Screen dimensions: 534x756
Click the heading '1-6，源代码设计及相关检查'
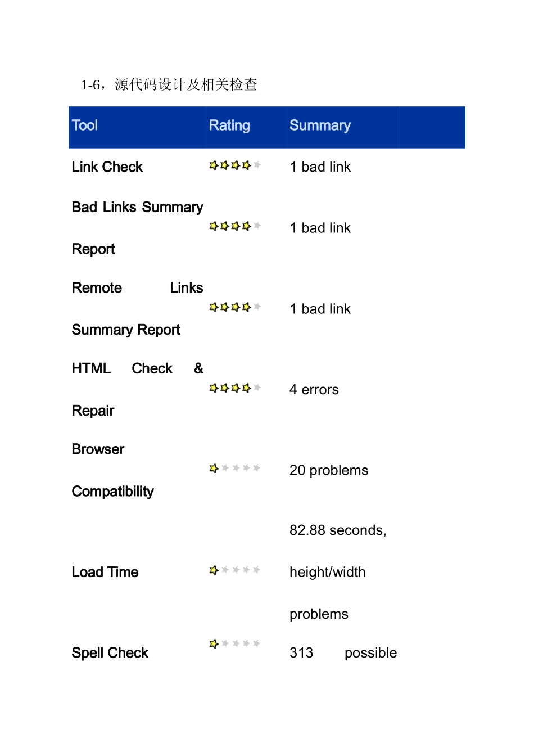[x=169, y=85]
